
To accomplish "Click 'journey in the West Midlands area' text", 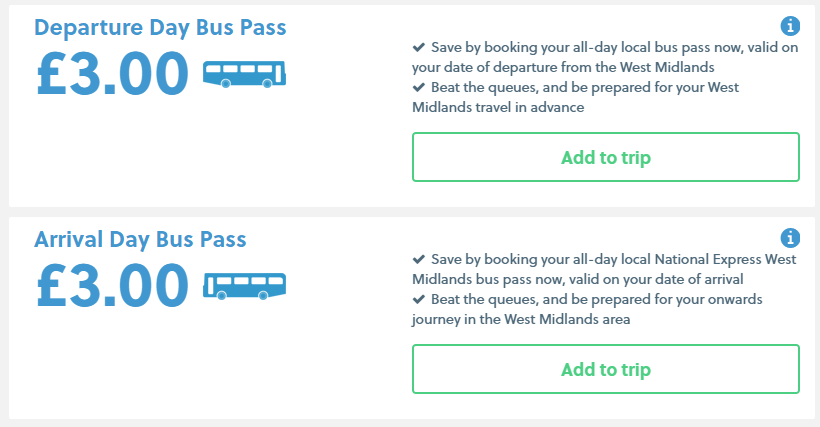I will click(x=521, y=319).
